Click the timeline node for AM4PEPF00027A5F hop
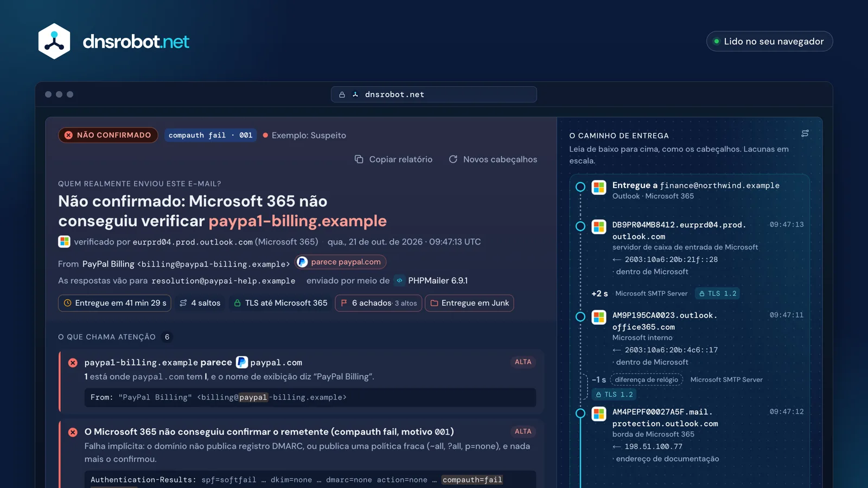The height and width of the screenshot is (488, 868). tap(580, 413)
